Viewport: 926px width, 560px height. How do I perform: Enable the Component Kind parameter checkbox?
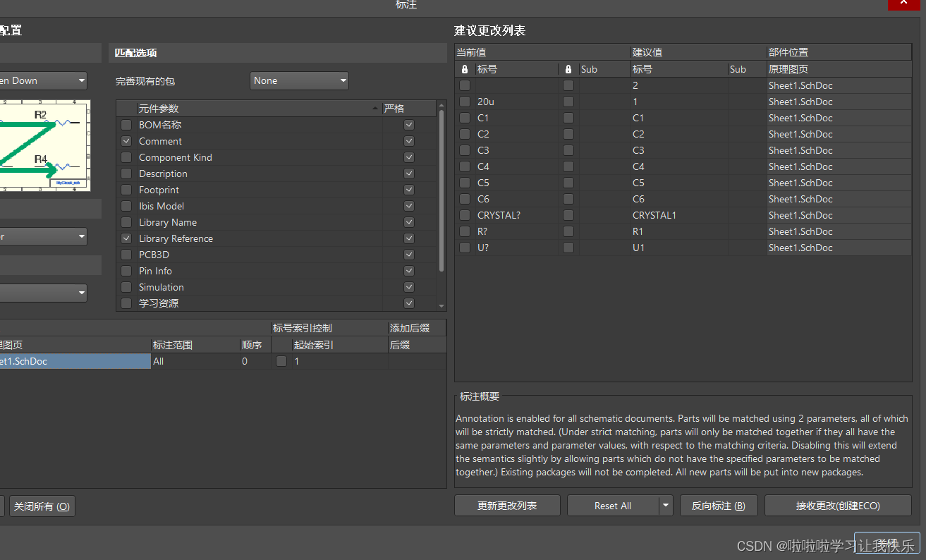tap(126, 157)
